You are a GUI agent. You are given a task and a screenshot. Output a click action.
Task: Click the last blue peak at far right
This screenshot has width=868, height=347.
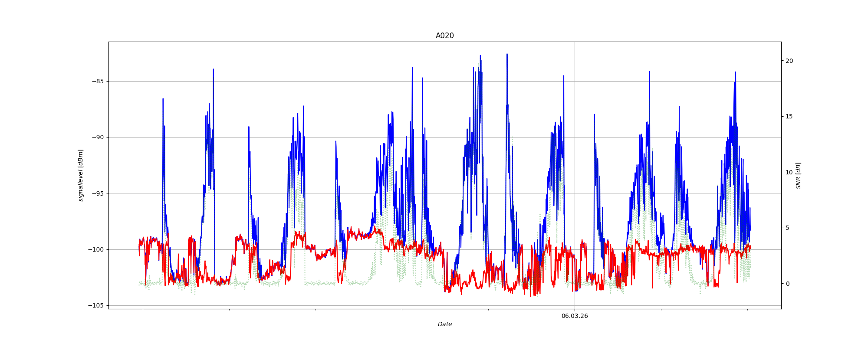(735, 73)
